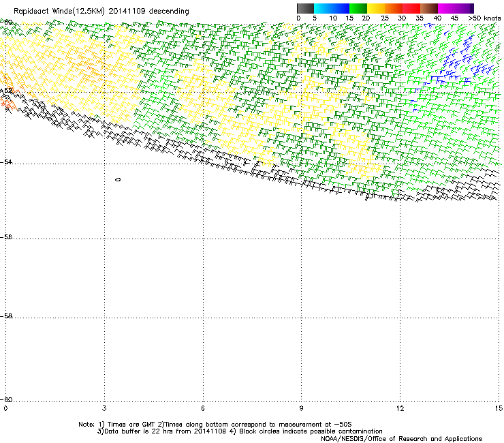This screenshot has height=443, width=504.
Task: Click the '-56' latitude axis label
Action: click(6, 236)
